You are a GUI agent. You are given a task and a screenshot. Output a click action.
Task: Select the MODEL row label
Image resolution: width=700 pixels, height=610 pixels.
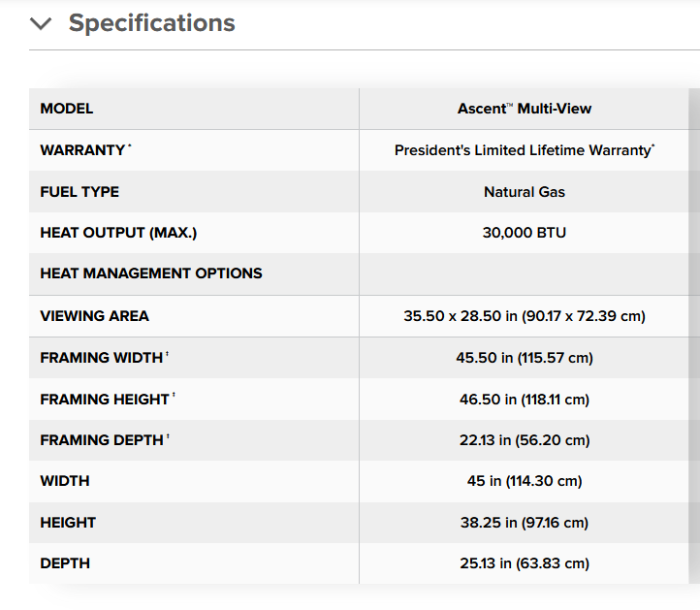tap(67, 109)
